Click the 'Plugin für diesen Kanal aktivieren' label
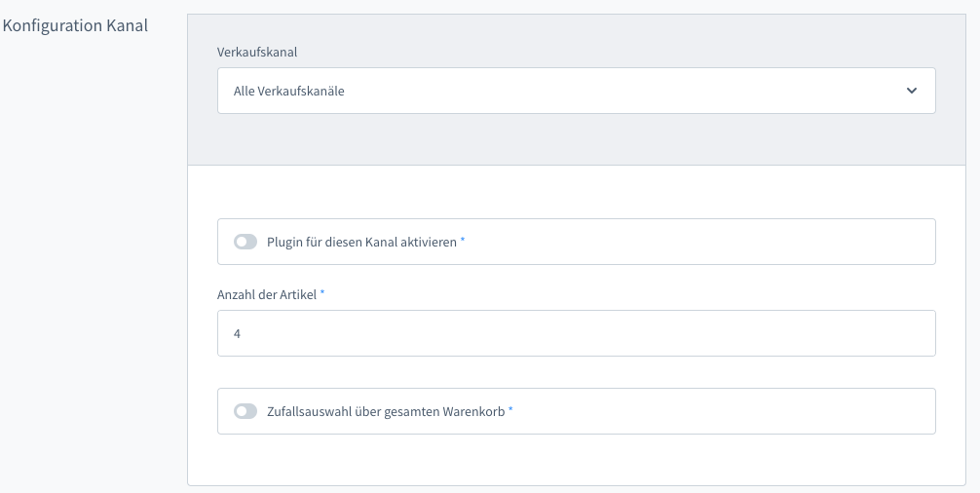The height and width of the screenshot is (493, 980). (361, 242)
